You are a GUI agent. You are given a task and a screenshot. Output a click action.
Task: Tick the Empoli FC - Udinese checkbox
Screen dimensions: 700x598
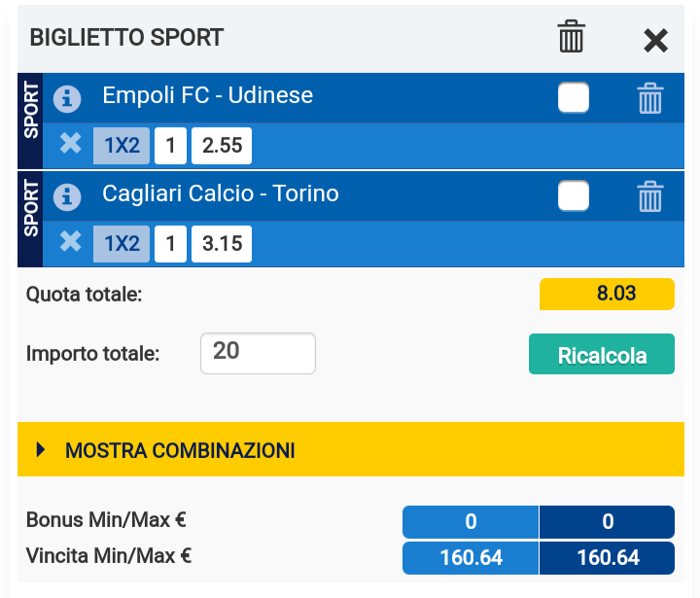point(574,98)
